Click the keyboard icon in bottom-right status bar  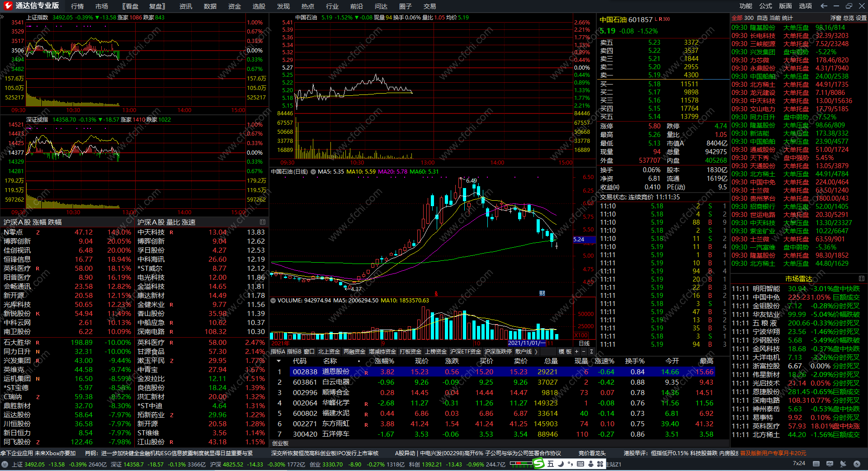816,464
